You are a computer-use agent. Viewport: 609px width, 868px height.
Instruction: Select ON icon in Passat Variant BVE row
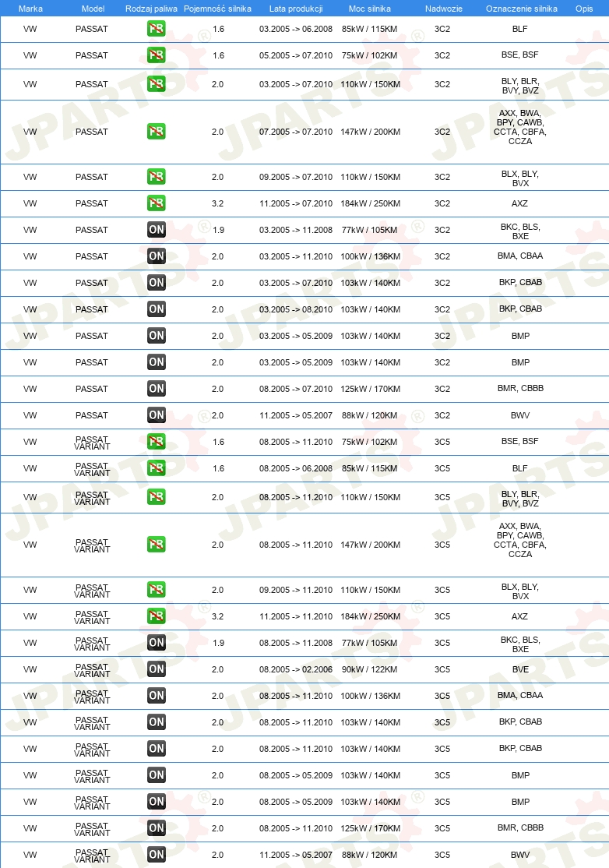(157, 669)
